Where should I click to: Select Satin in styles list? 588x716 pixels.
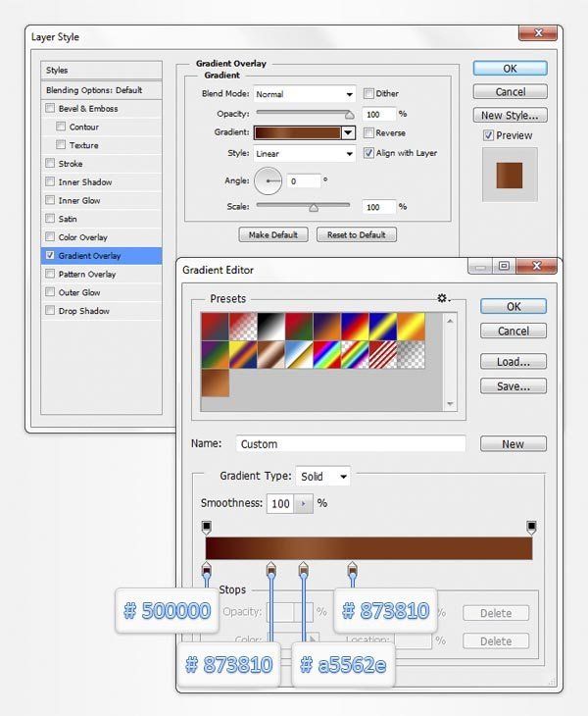click(x=68, y=219)
